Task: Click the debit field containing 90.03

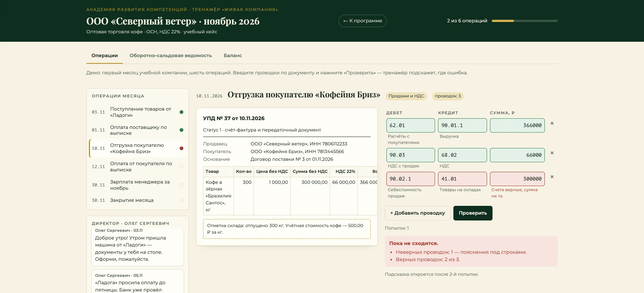Action: pyautogui.click(x=411, y=155)
